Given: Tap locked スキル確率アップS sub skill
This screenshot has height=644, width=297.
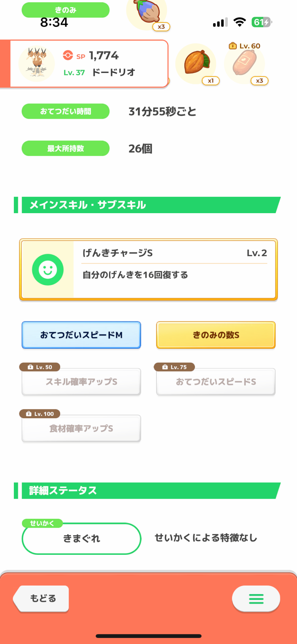Looking at the screenshot, I should [81, 382].
